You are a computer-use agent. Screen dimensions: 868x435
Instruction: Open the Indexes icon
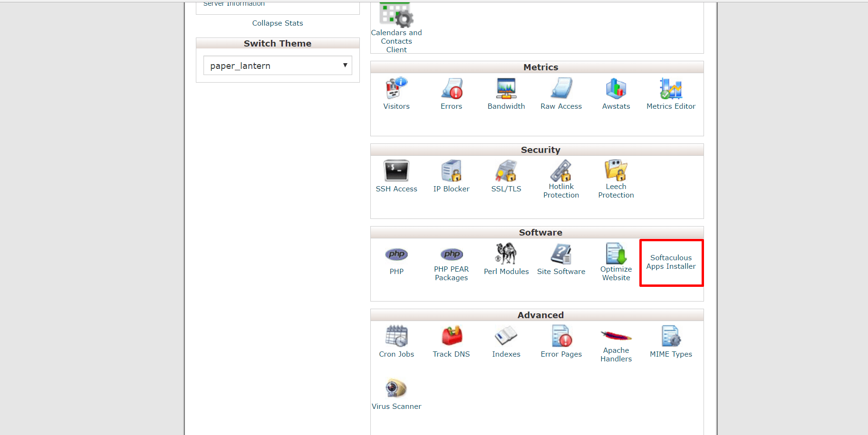pyautogui.click(x=506, y=336)
